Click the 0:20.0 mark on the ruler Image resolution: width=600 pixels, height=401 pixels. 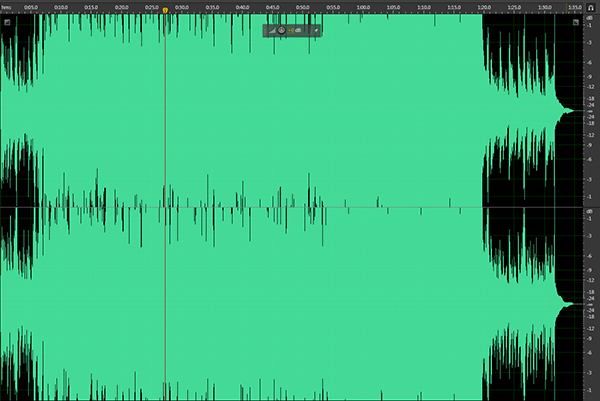tap(121, 9)
